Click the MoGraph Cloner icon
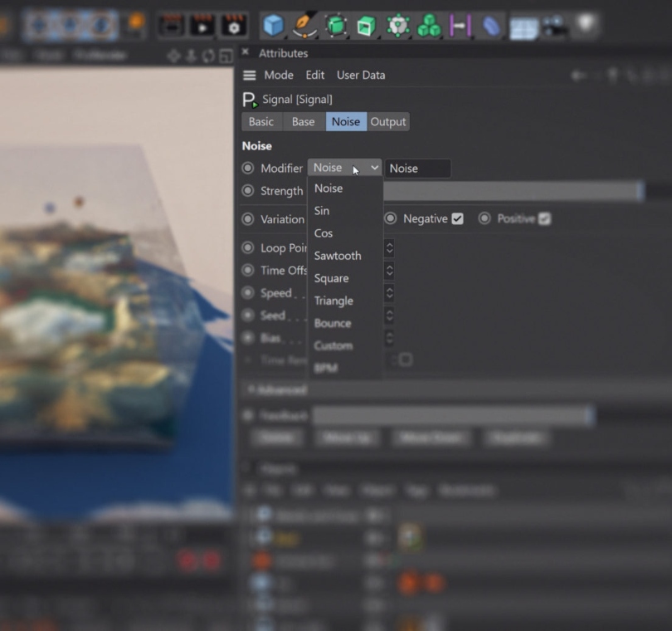 (429, 27)
